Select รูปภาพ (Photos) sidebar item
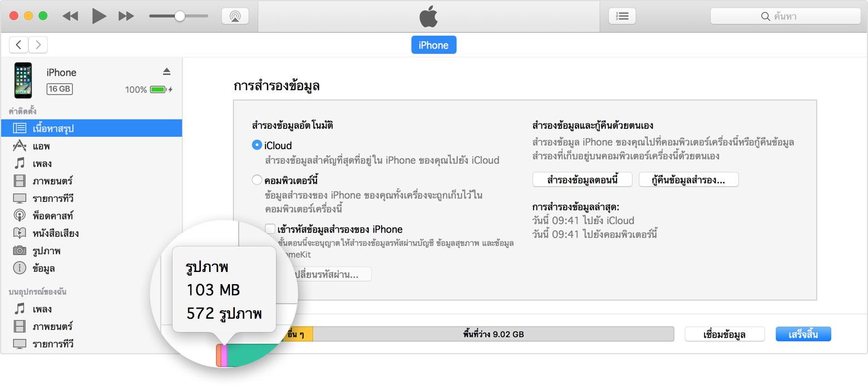 point(46,251)
